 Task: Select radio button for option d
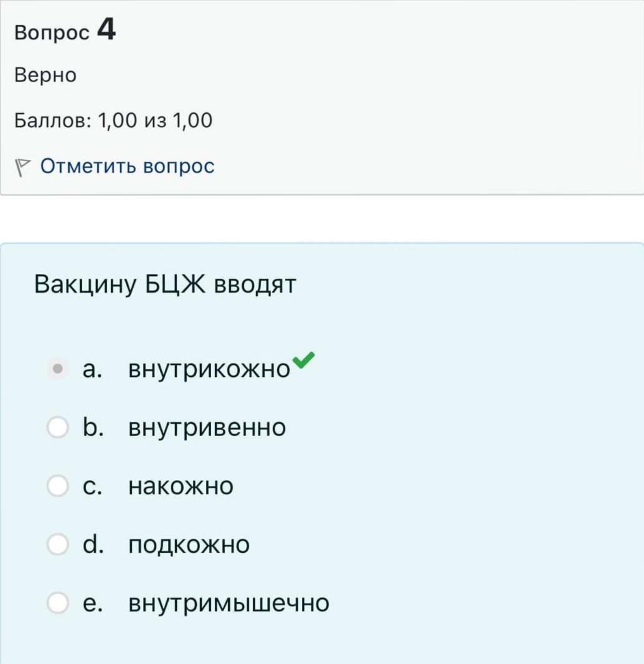58,544
